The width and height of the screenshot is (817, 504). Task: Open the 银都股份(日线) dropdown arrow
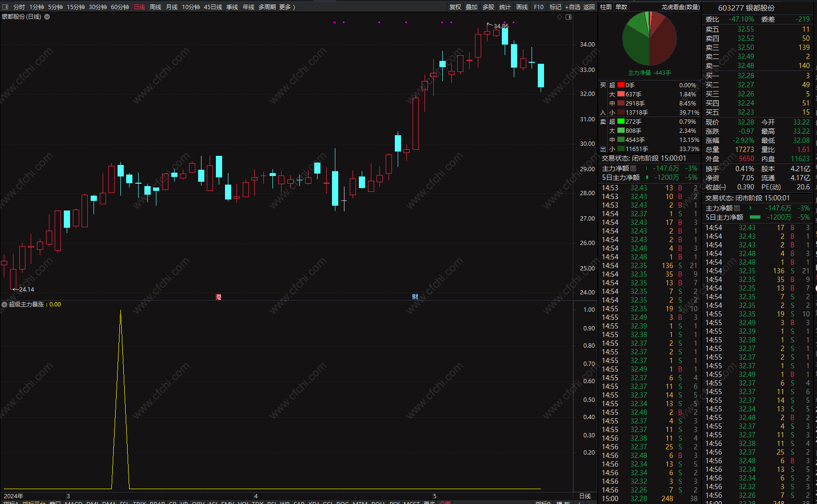coord(47,17)
